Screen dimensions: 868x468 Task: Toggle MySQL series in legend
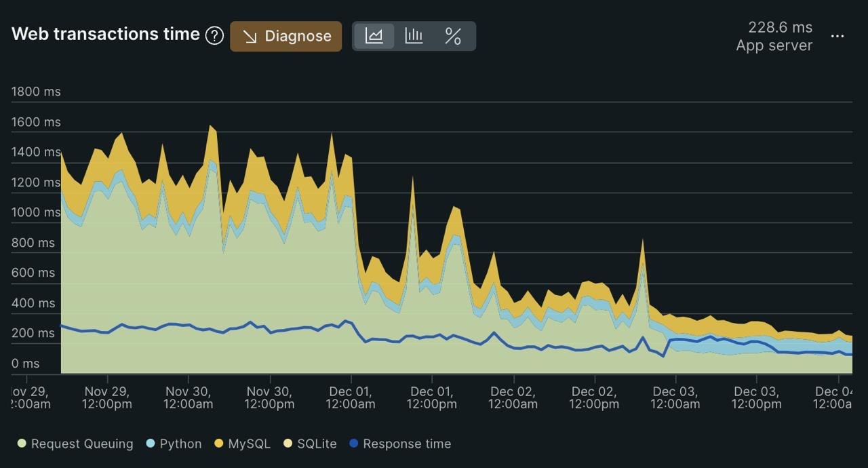(x=249, y=444)
